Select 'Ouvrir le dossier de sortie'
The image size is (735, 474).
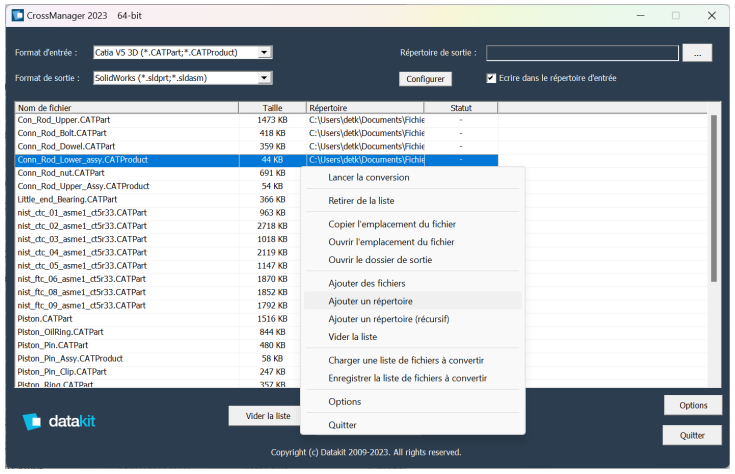tap(412, 260)
